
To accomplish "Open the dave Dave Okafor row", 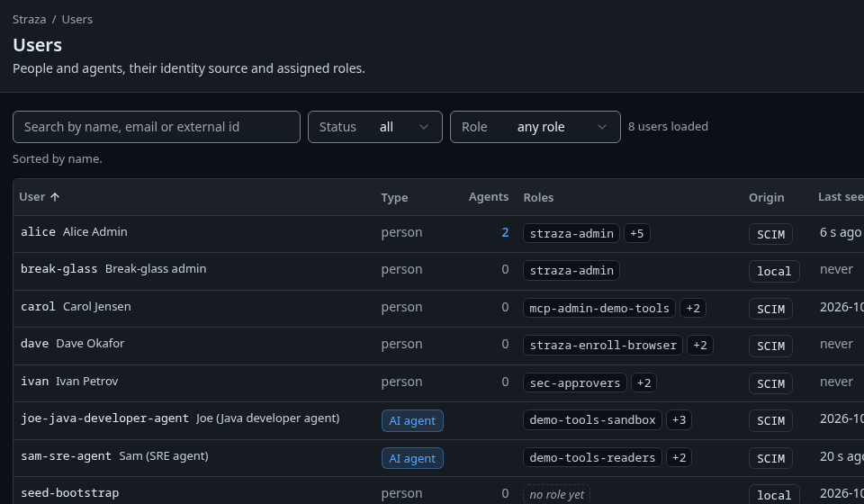I will [x=438, y=346].
